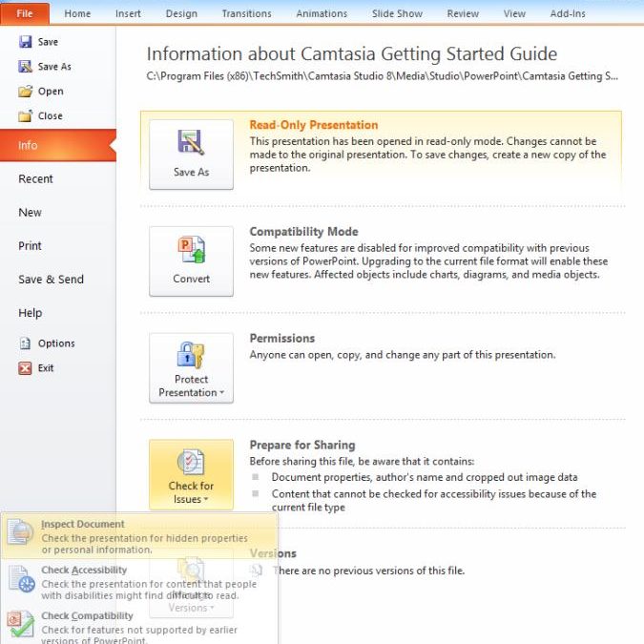Choose Check Accessibility menu entry
Image resolution: width=644 pixels, height=644 pixels.
click(x=84, y=571)
